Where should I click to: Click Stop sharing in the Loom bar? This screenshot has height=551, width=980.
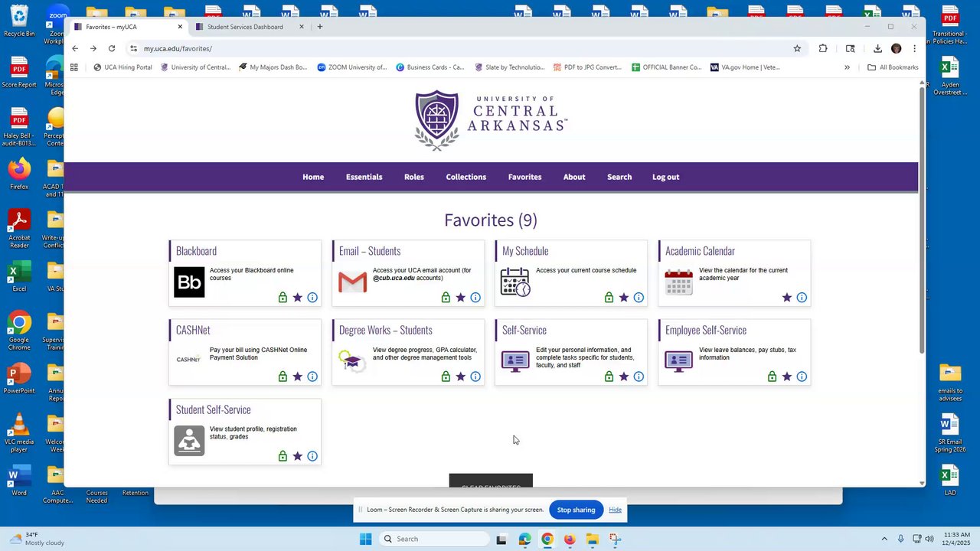(x=576, y=510)
